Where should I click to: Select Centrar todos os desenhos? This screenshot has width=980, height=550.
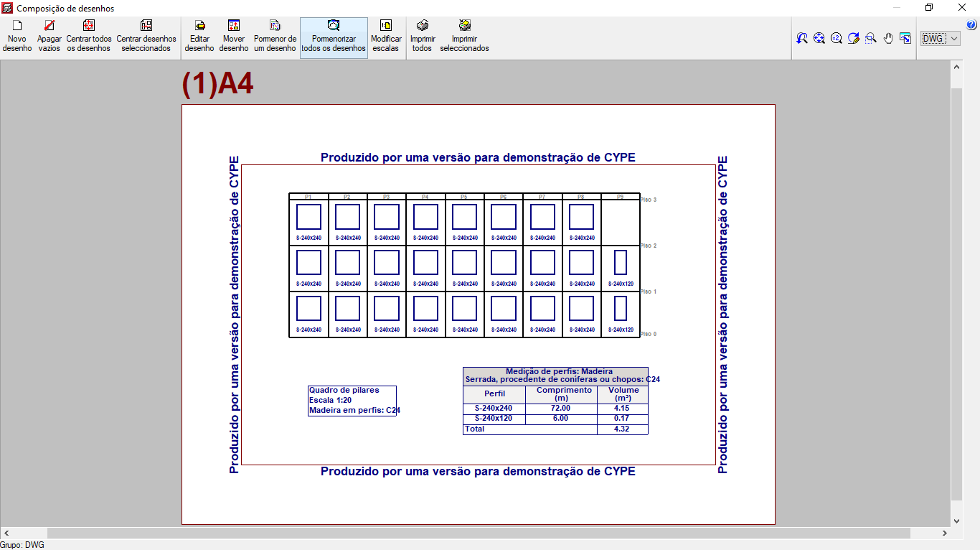click(x=89, y=37)
